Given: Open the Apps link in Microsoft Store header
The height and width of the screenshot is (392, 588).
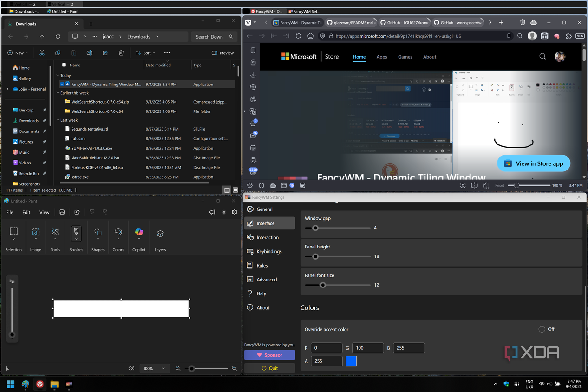Looking at the screenshot, I should click(x=382, y=57).
